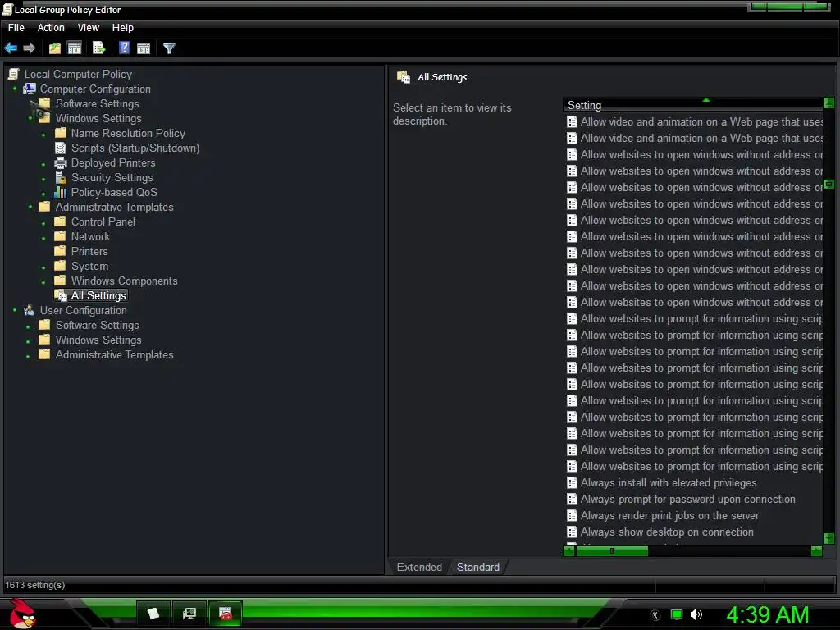The image size is (840, 630).
Task: Click the taskbar computer display icon
Action: (189, 614)
